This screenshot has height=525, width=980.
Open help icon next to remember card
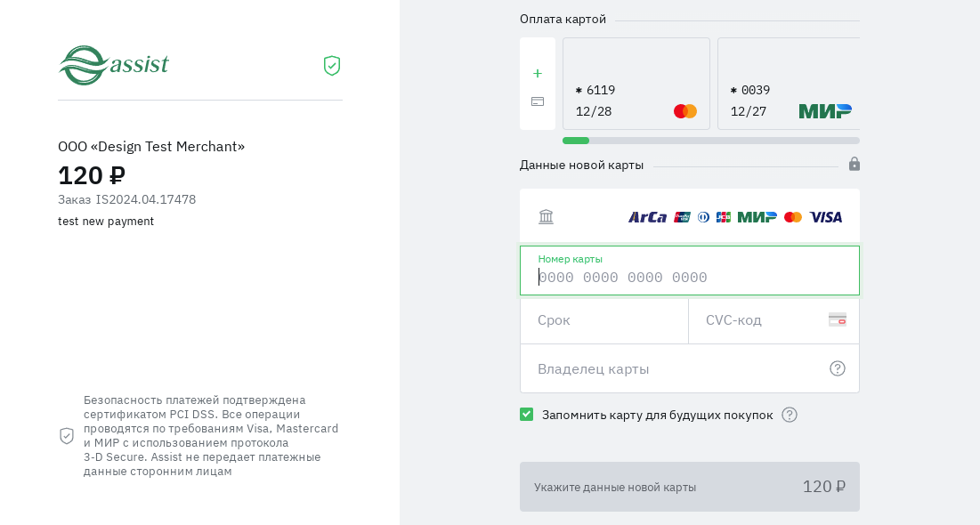click(790, 415)
